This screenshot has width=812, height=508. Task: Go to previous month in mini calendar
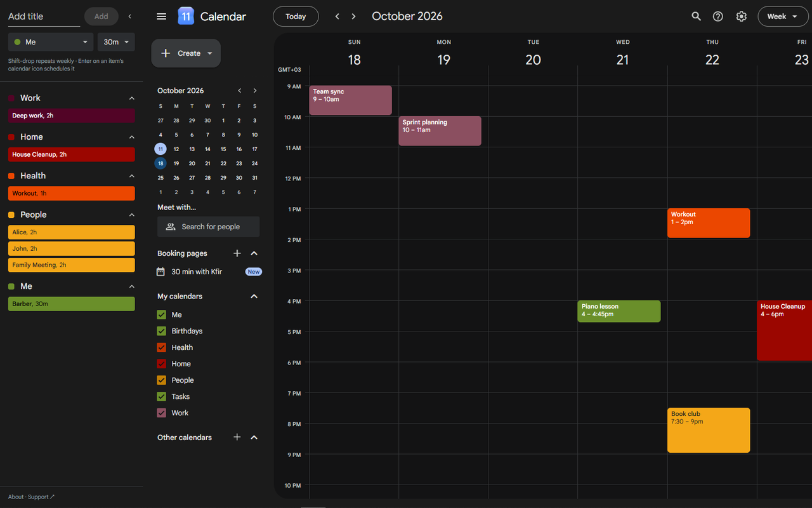pos(239,91)
